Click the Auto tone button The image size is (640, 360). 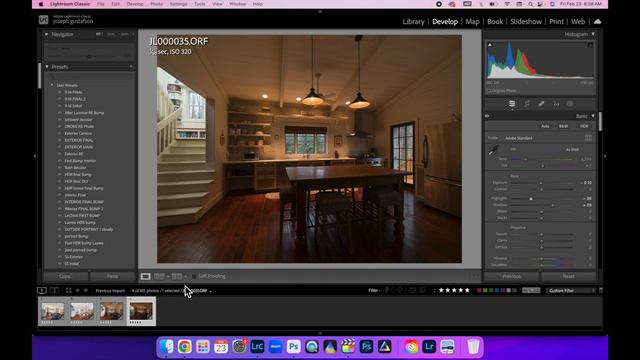pyautogui.click(x=545, y=126)
